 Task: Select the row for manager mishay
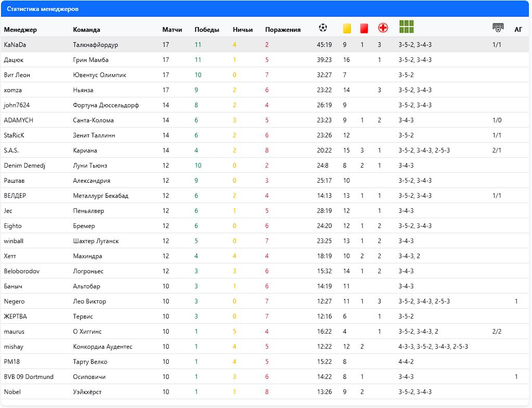pyautogui.click(x=13, y=347)
